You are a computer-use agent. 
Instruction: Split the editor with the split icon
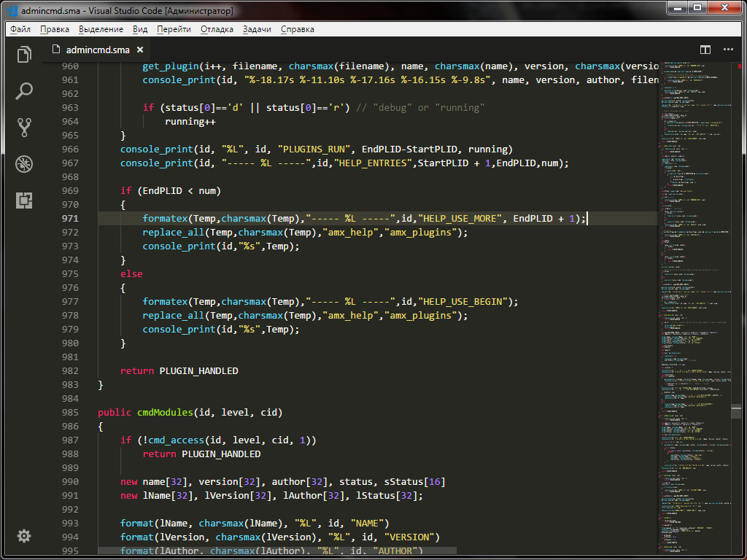[705, 50]
